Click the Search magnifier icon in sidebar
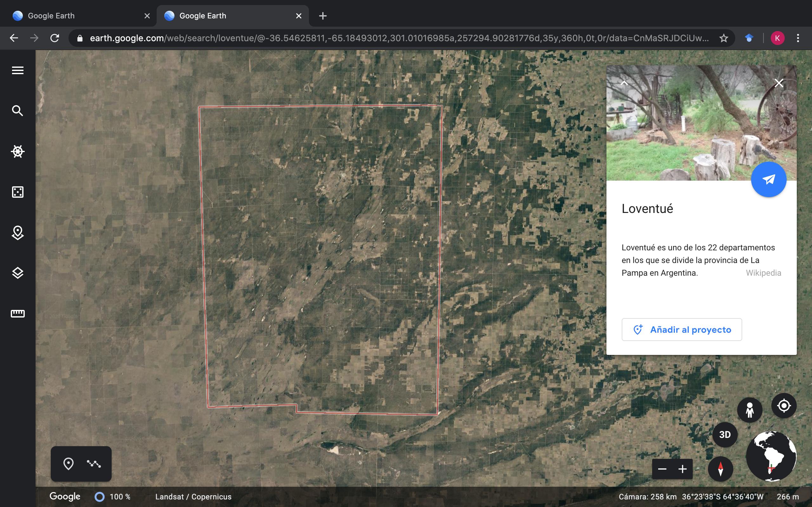Screen dimensions: 812x507 pyautogui.click(x=17, y=111)
